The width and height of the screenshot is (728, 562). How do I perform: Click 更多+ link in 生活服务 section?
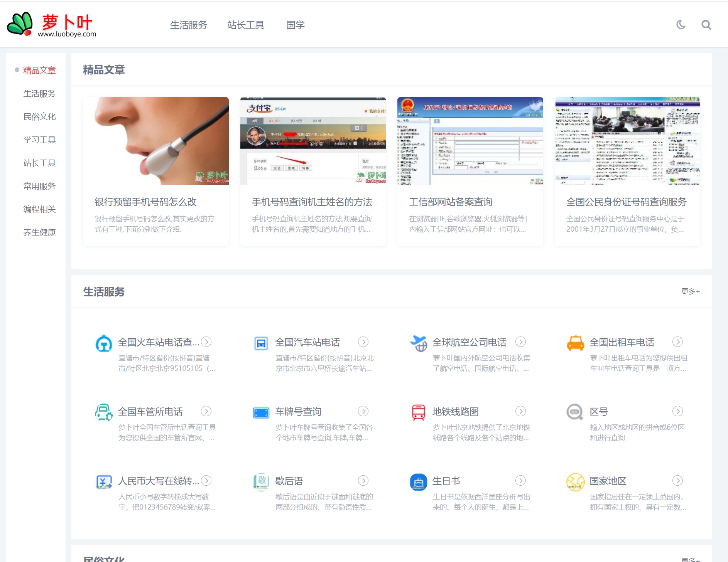pos(690,291)
